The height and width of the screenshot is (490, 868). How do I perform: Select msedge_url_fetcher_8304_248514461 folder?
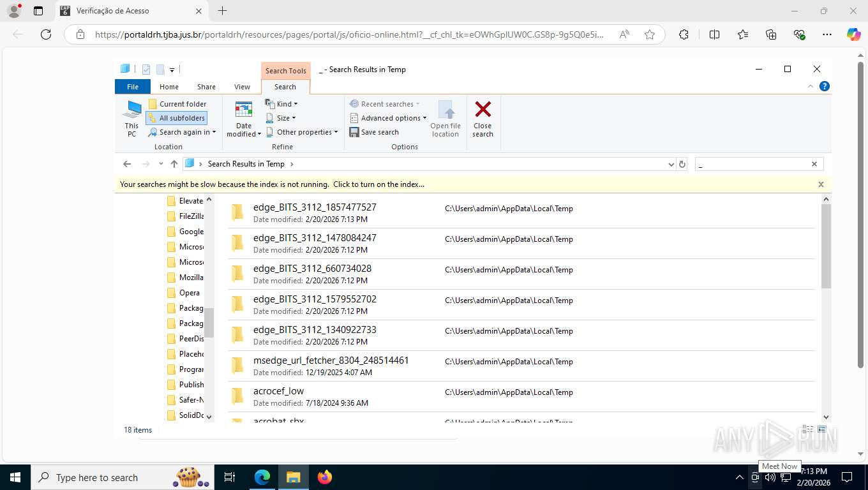pyautogui.click(x=521, y=366)
